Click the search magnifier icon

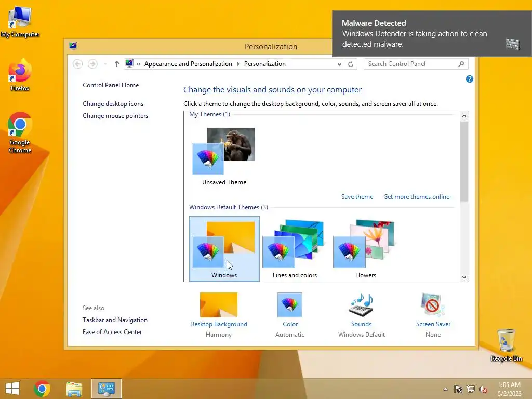(461, 64)
